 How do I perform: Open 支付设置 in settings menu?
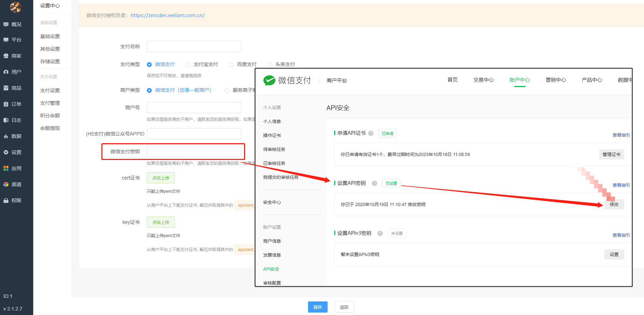click(50, 90)
